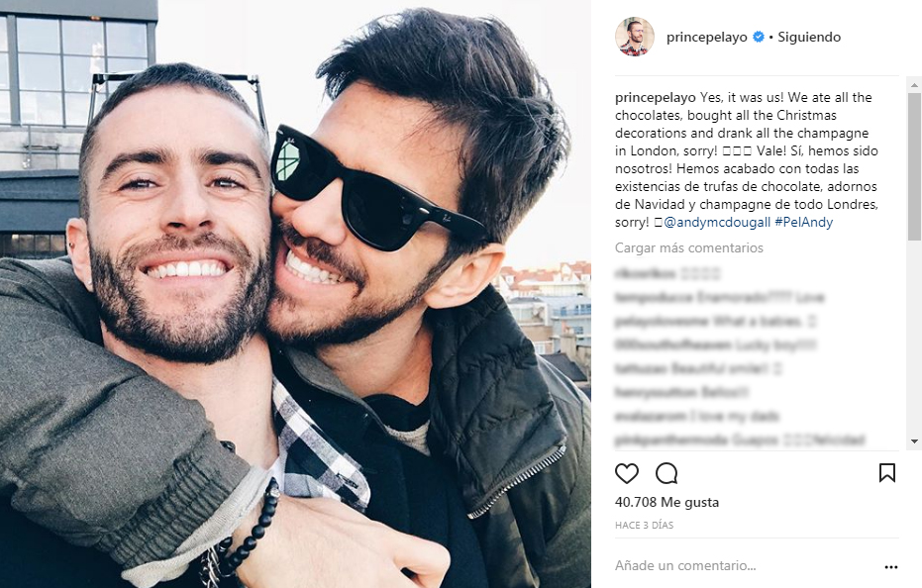922x588 pixels.
Task: Click the HACE 3 DÍAS timestamp
Action: tap(644, 525)
